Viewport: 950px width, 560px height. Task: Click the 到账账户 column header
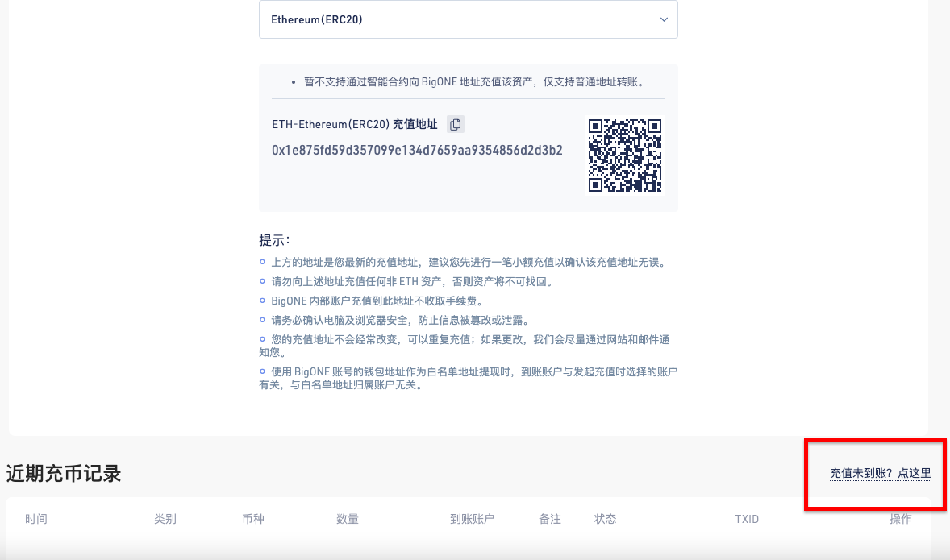point(472,519)
